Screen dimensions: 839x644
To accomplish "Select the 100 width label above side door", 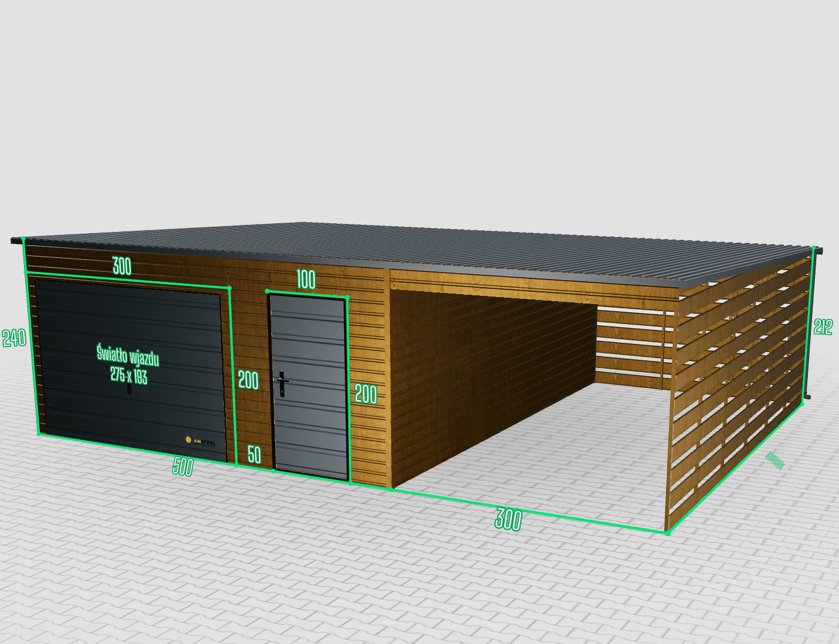I will pos(305,280).
